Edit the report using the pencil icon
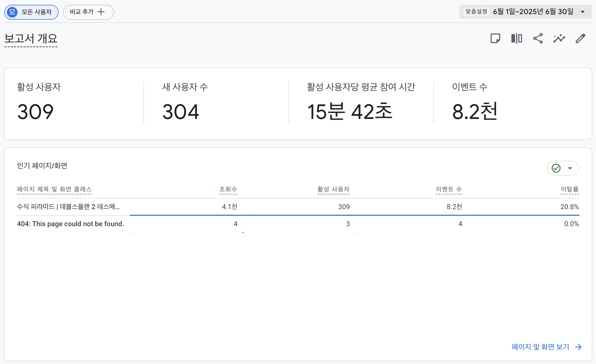596x364 pixels. click(x=580, y=38)
